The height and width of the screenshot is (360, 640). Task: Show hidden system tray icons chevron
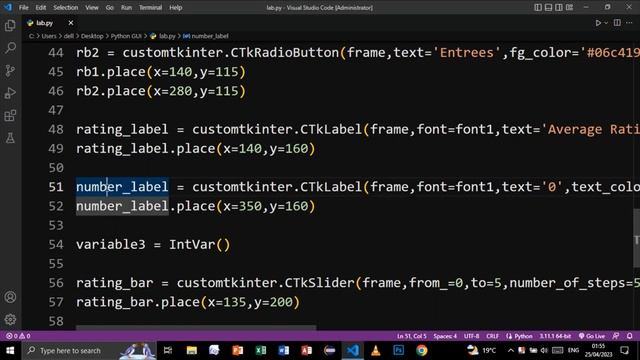(x=511, y=351)
